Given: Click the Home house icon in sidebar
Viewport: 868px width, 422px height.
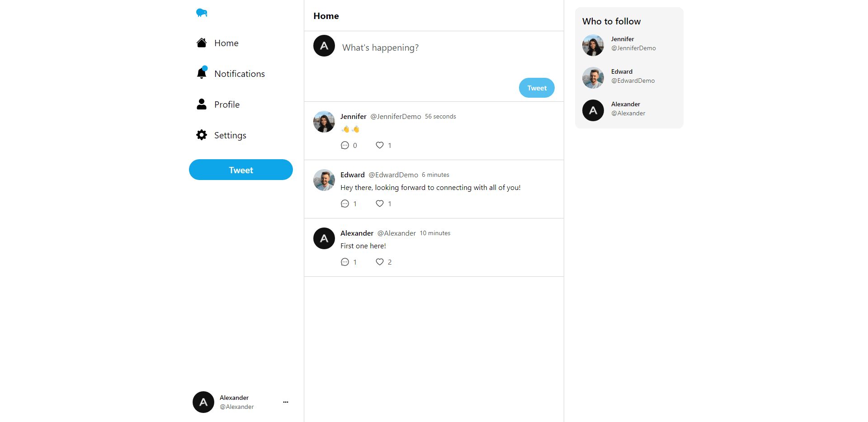Looking at the screenshot, I should 202,43.
